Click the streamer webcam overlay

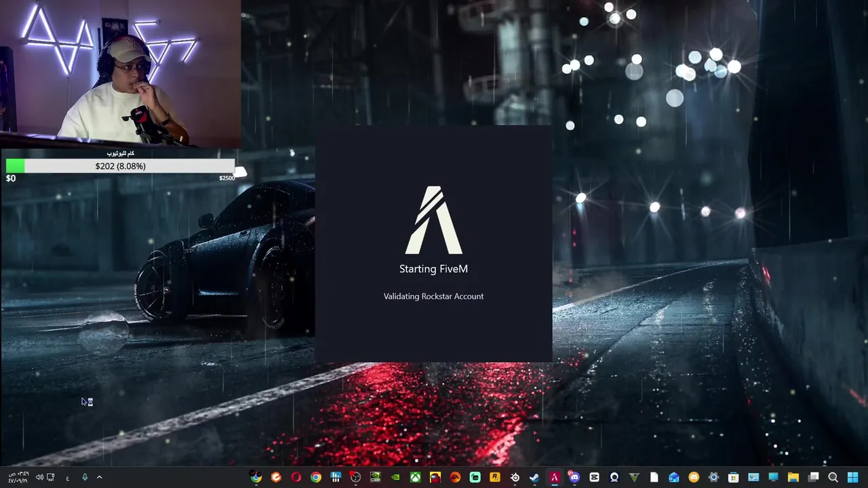(x=120, y=73)
